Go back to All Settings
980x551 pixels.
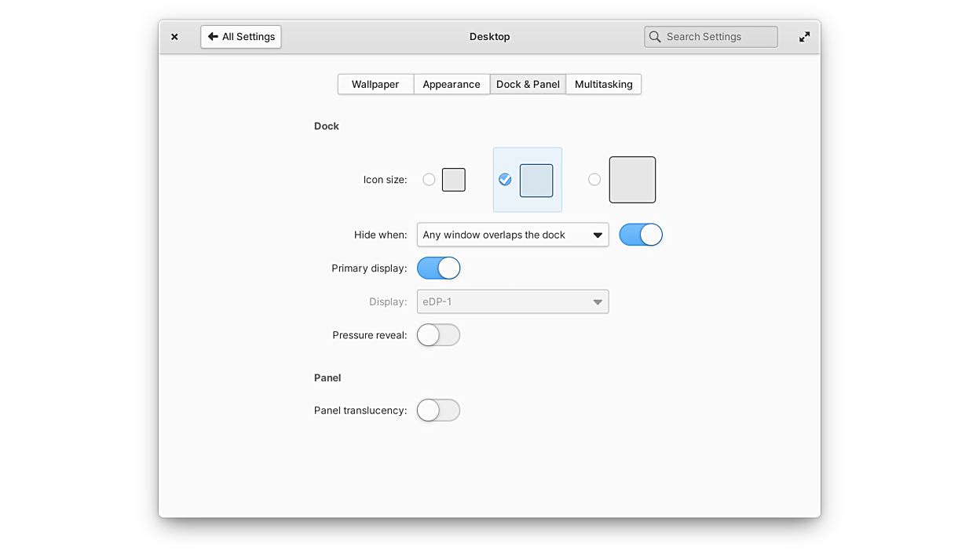(241, 37)
